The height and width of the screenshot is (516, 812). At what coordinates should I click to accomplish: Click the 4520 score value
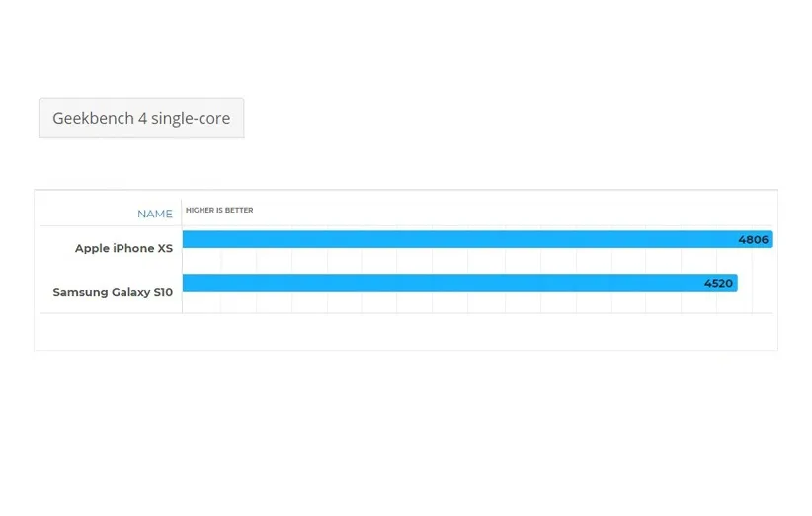(718, 284)
